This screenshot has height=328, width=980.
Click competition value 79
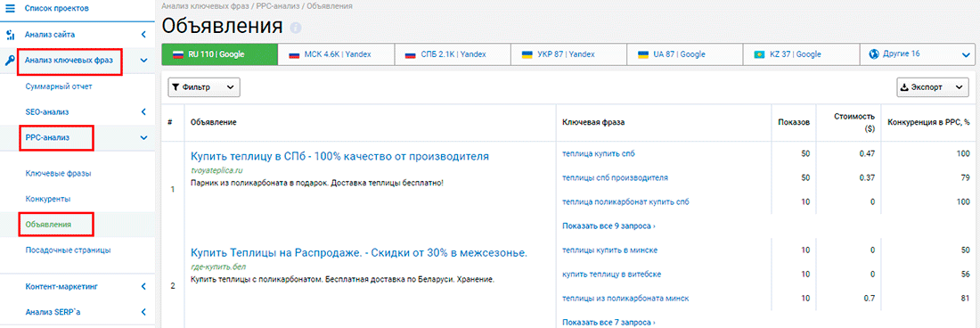[966, 178]
